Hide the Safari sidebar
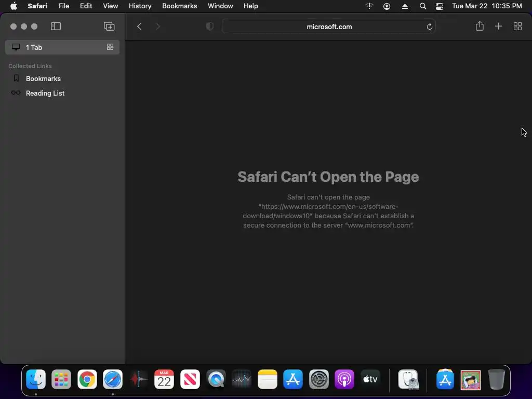532x399 pixels. coord(56,26)
